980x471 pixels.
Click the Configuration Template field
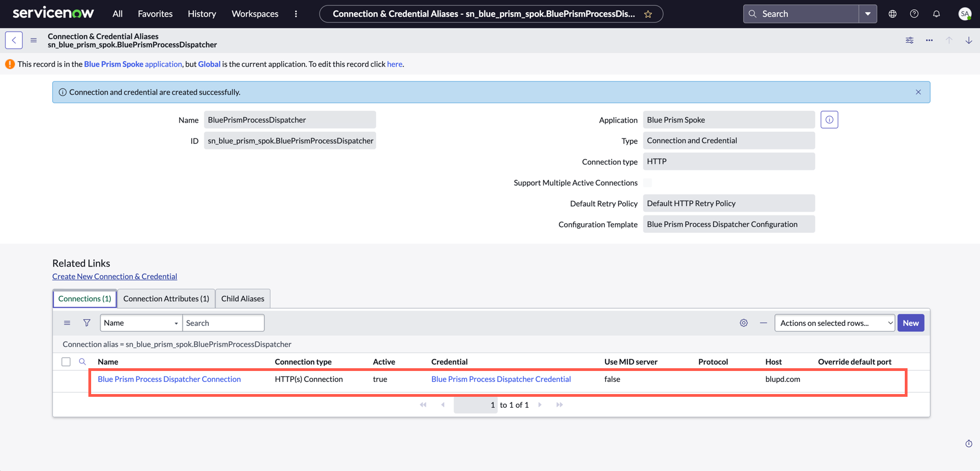pyautogui.click(x=729, y=224)
